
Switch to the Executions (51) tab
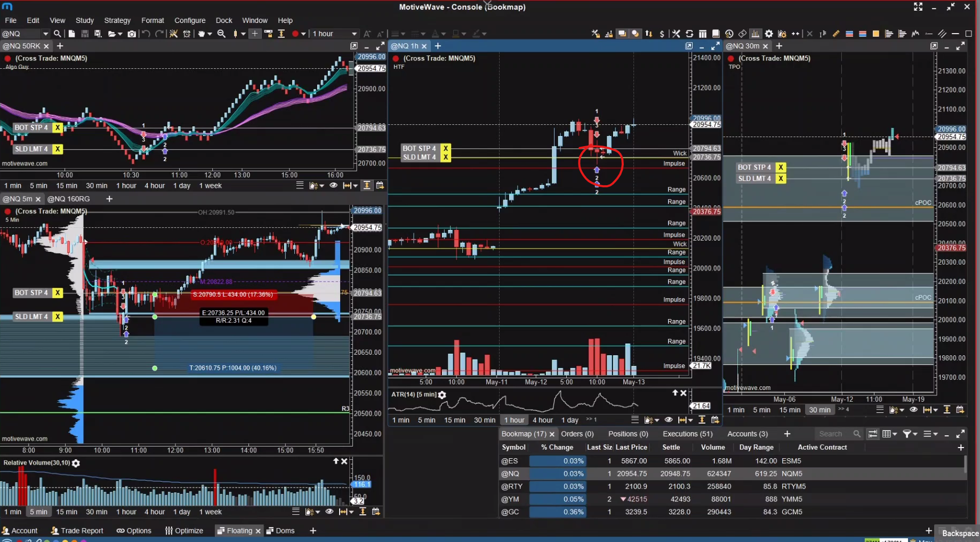coord(687,434)
